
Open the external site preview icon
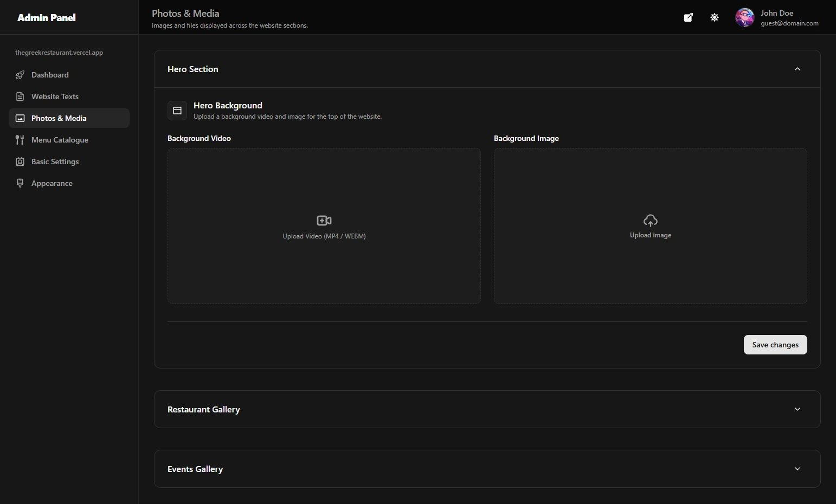coord(688,17)
